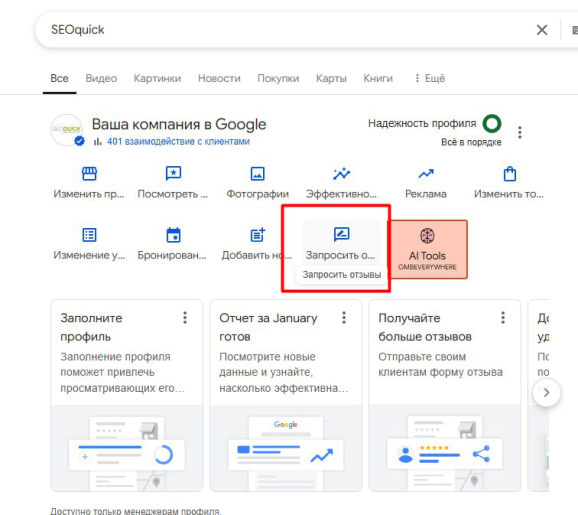Click the Бронирование calendar icon

click(x=173, y=235)
